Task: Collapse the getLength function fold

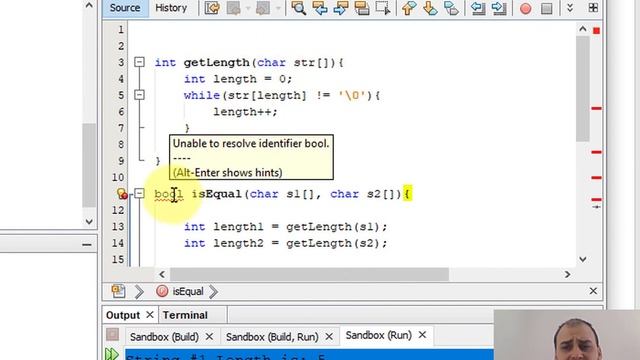Action: [x=139, y=62]
